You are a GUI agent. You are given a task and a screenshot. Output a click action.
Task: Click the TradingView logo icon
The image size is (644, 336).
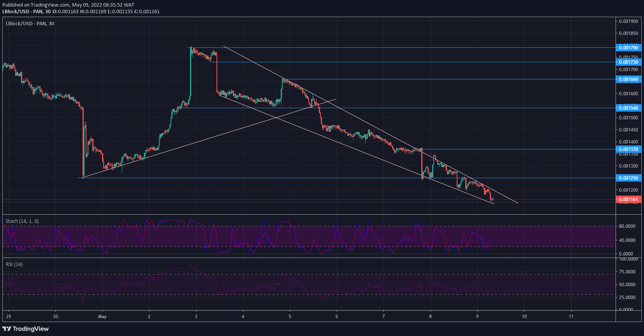click(x=7, y=329)
